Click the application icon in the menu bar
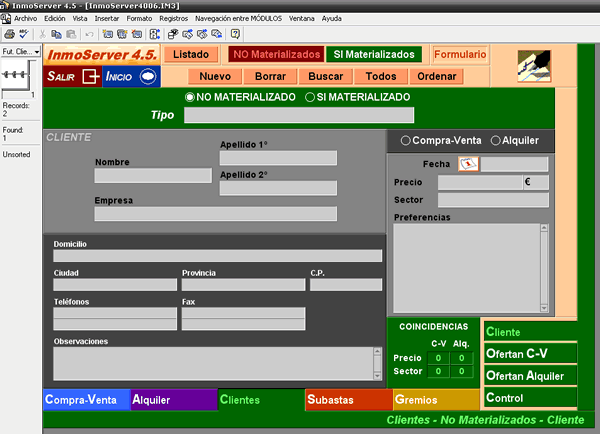Viewport: 600px width, 434px height. coord(5,18)
